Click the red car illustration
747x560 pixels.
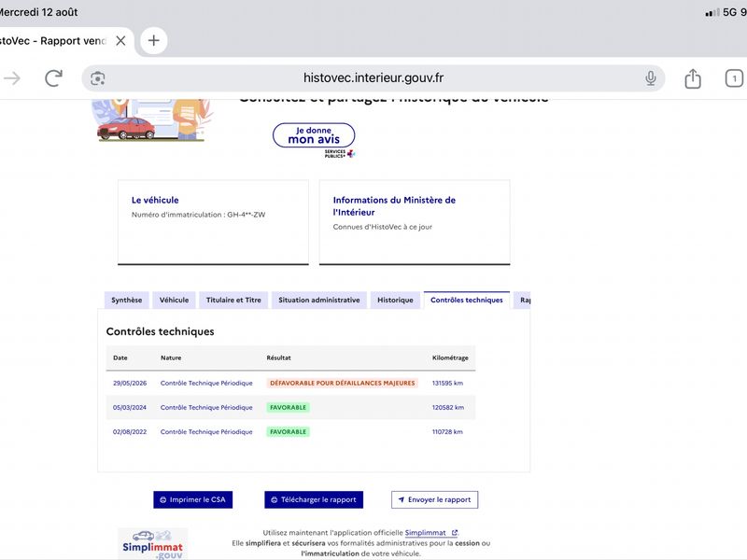coord(126,129)
